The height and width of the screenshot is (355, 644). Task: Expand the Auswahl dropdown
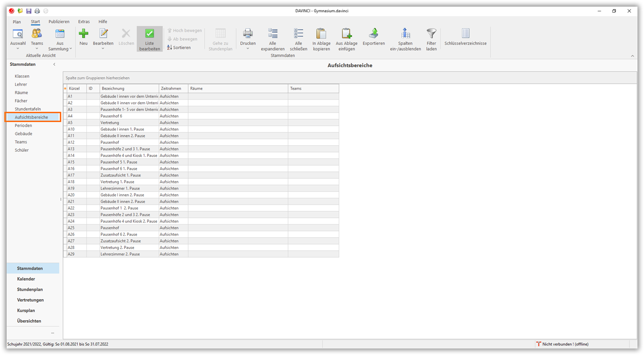[x=18, y=48]
